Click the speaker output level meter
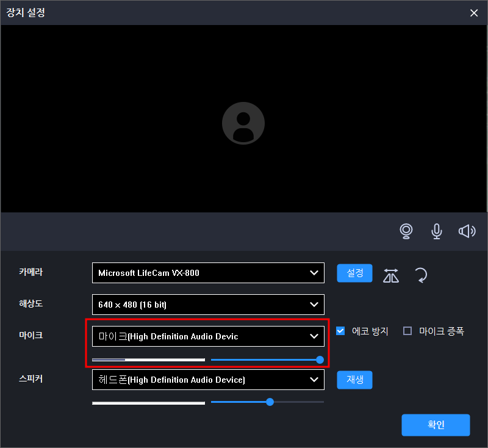 pyautogui.click(x=148, y=403)
